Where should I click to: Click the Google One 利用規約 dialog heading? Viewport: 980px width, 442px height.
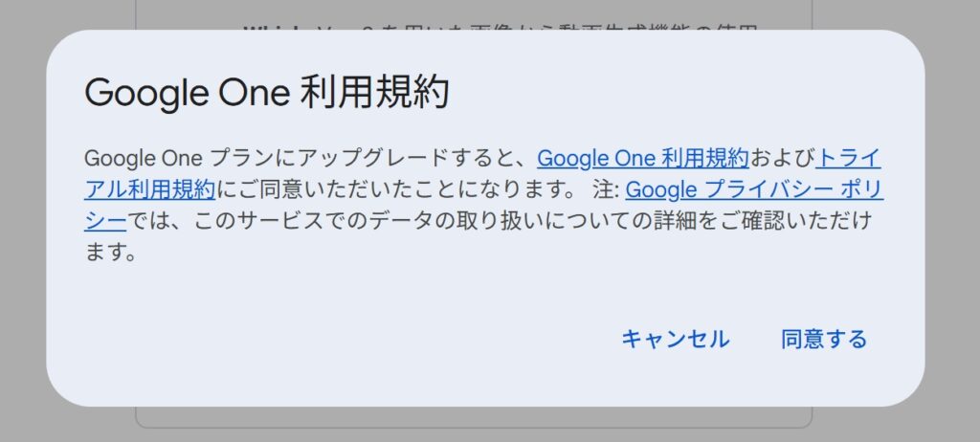[267, 94]
